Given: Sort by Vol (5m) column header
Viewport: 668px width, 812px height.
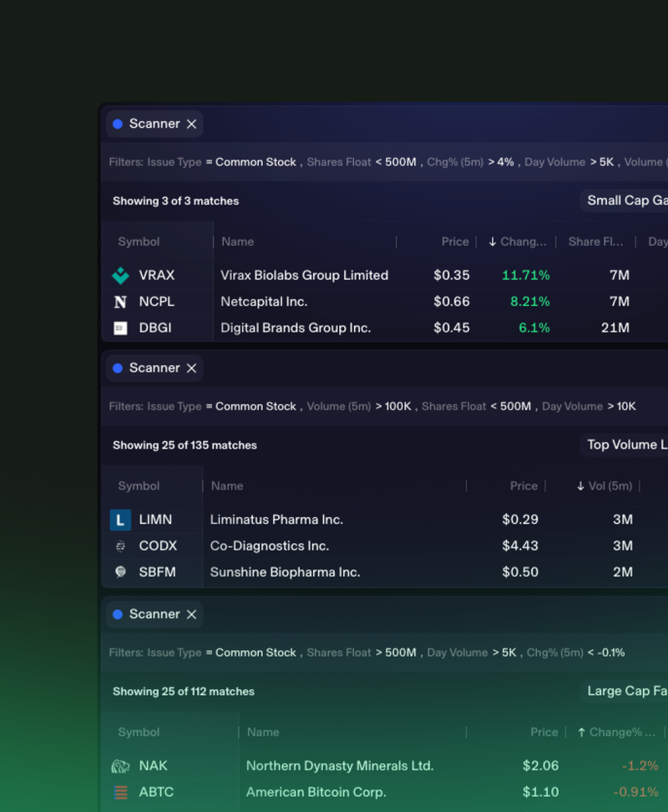Looking at the screenshot, I should [x=605, y=486].
